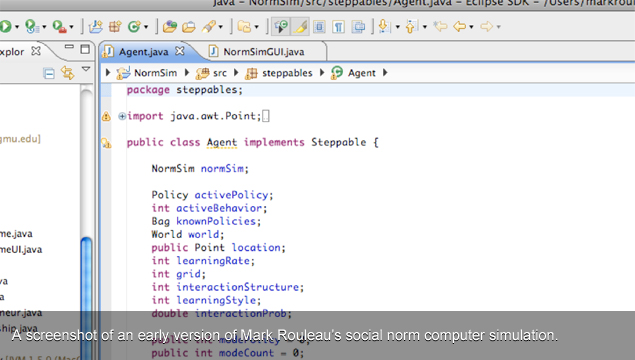This screenshot has width=635, height=360.
Task: Open Previous Annotation dropdown arrow
Action: click(425, 27)
